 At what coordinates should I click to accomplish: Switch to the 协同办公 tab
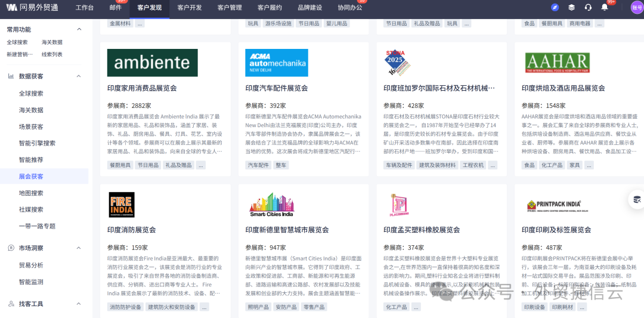[x=350, y=7]
